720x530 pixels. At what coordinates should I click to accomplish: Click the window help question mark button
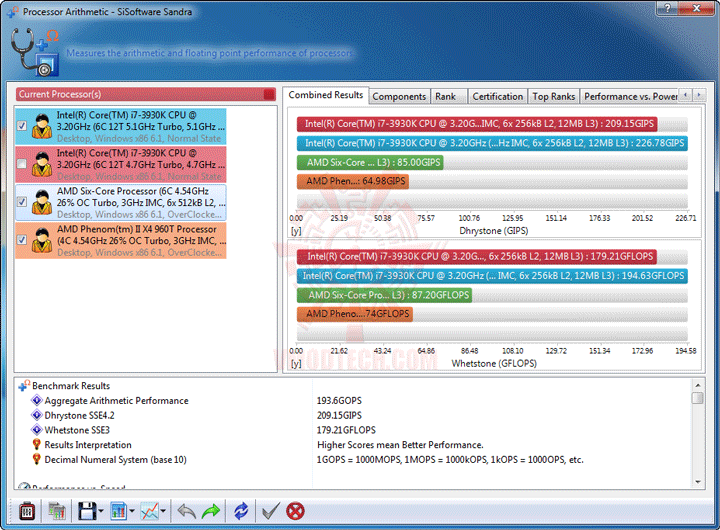tap(667, 8)
